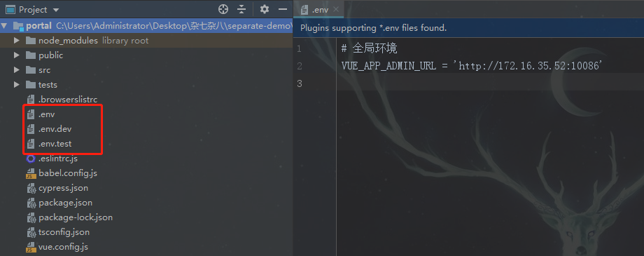Select package-lock.json file name
Viewport: 644px width, 256px height.
[x=76, y=217]
